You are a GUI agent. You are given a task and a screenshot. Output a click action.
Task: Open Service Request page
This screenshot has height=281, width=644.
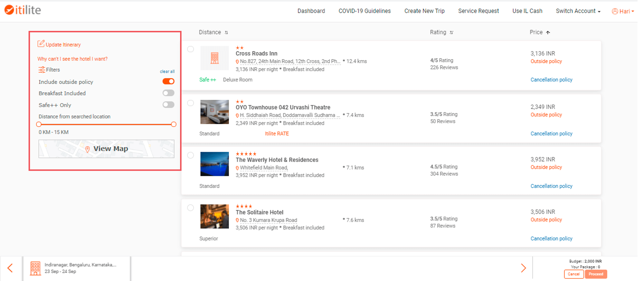[x=478, y=11]
